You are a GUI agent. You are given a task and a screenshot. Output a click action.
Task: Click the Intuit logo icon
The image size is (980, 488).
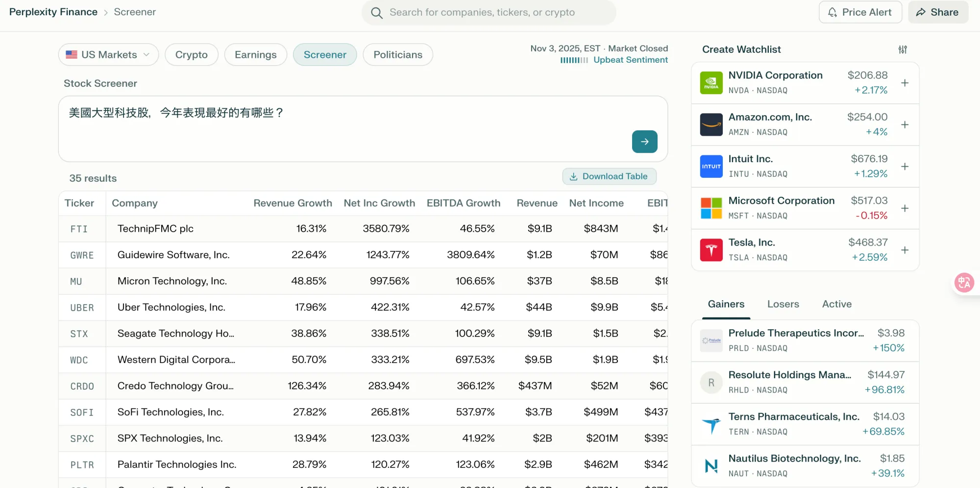(x=711, y=167)
